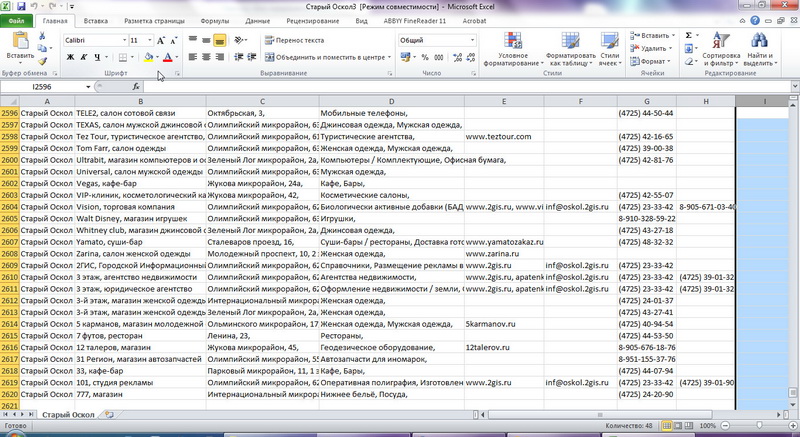Increase font size with the large A icon

coord(161,40)
